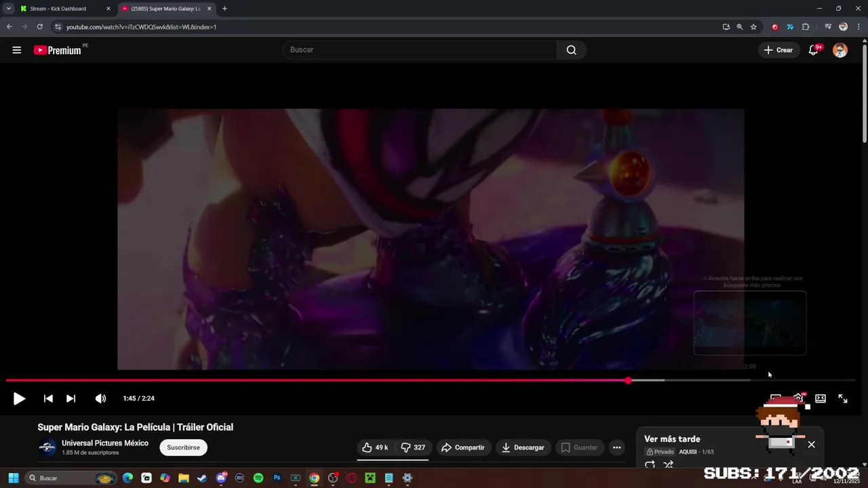Play the paused video
This screenshot has width=868, height=488.
(19, 399)
